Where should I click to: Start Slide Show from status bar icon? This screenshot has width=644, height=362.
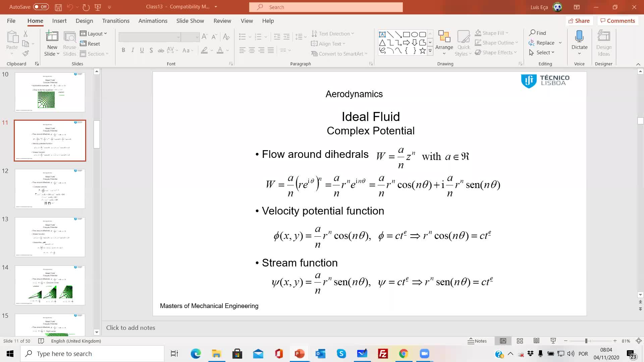(553, 341)
